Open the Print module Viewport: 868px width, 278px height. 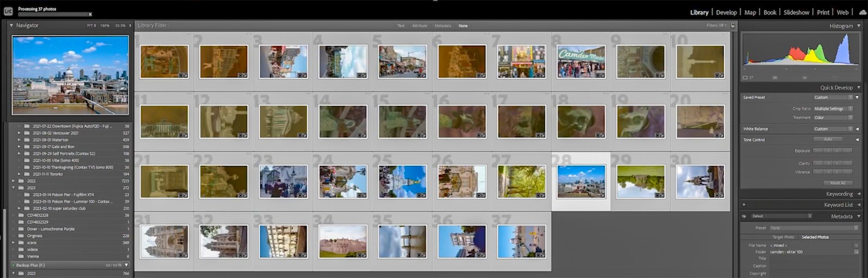(x=823, y=12)
